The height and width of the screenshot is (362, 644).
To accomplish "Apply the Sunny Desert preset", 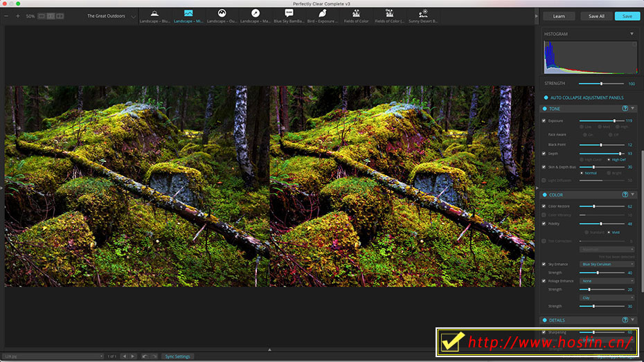I will 423,17.
